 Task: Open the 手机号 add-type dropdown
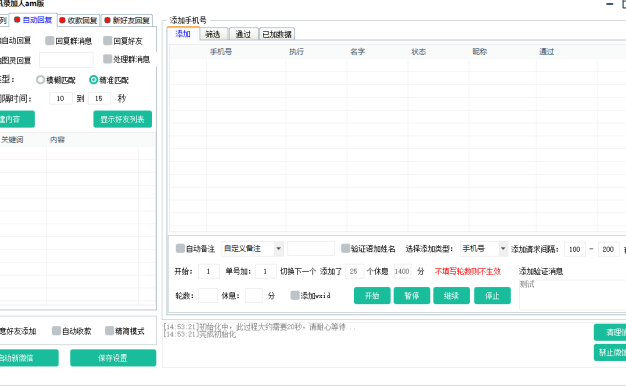(x=484, y=249)
